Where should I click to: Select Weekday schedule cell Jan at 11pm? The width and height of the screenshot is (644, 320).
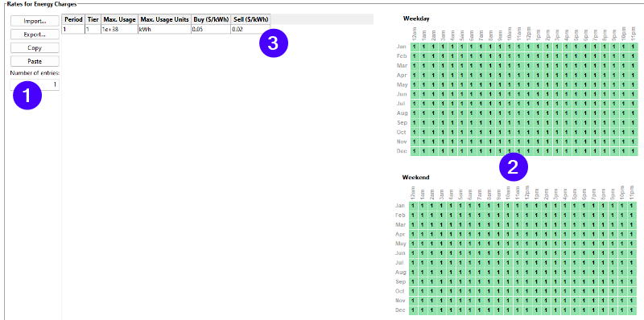click(633, 47)
